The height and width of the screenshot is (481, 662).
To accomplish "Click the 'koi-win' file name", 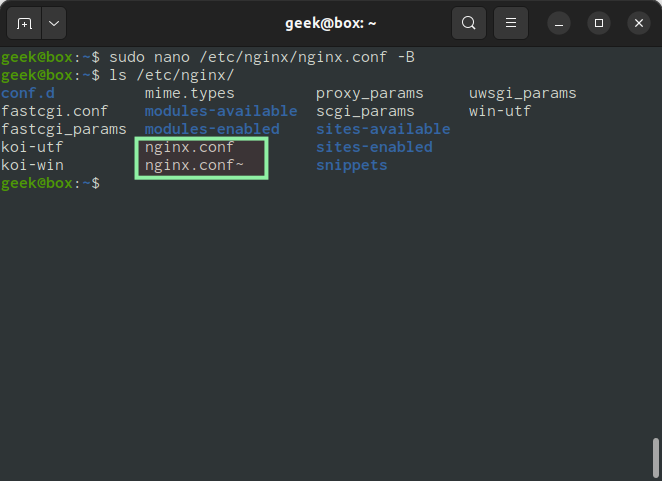I will (x=32, y=165).
